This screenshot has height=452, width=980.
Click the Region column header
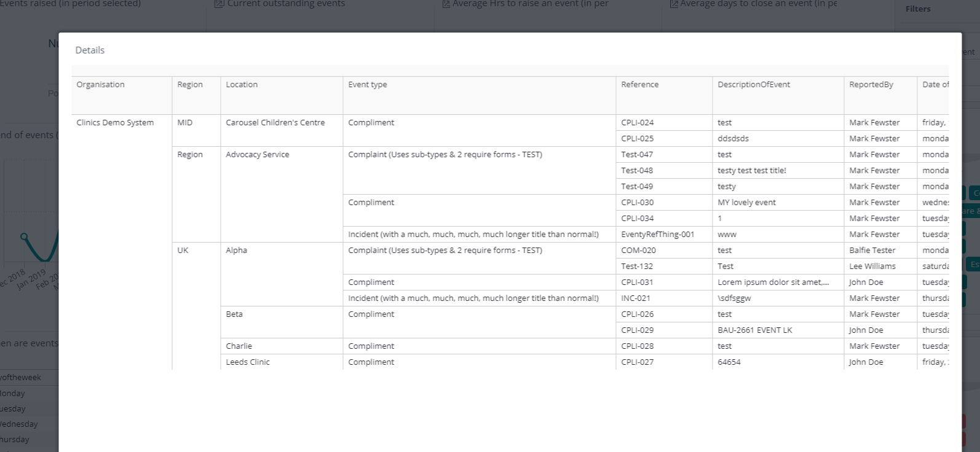coord(196,95)
